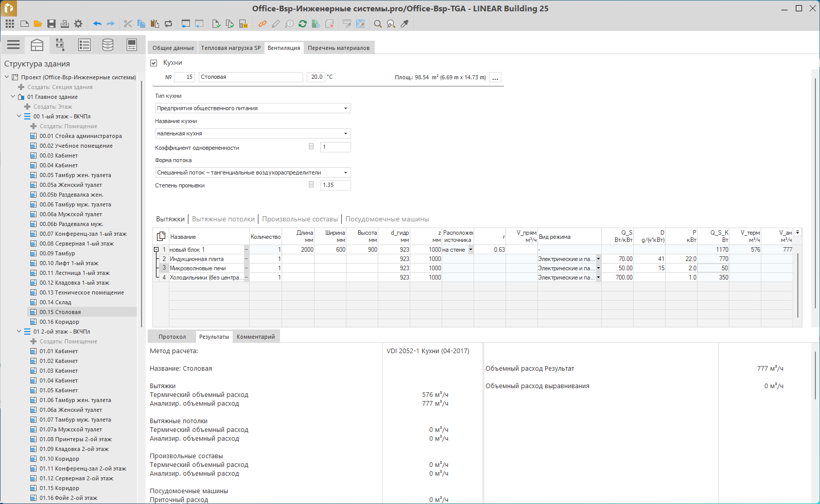
Task: Open the Форма потока dropdown
Action: click(345, 172)
